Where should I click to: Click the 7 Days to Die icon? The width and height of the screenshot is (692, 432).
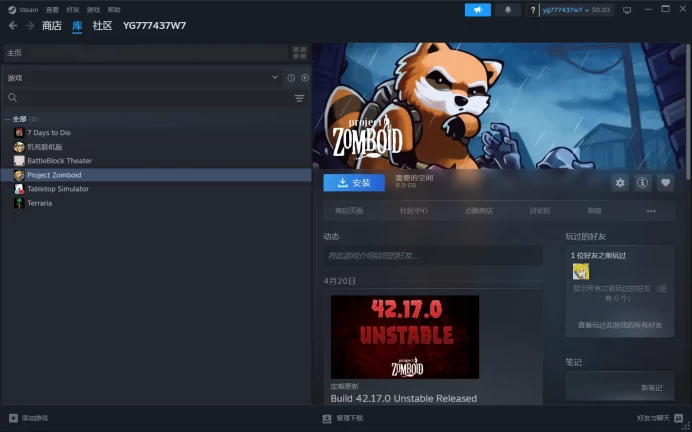tap(19, 132)
